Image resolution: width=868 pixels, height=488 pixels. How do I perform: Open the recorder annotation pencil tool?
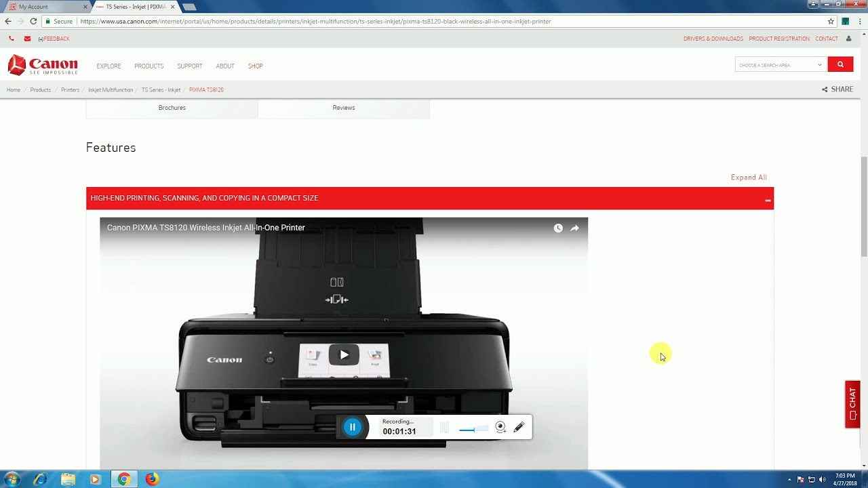(519, 427)
